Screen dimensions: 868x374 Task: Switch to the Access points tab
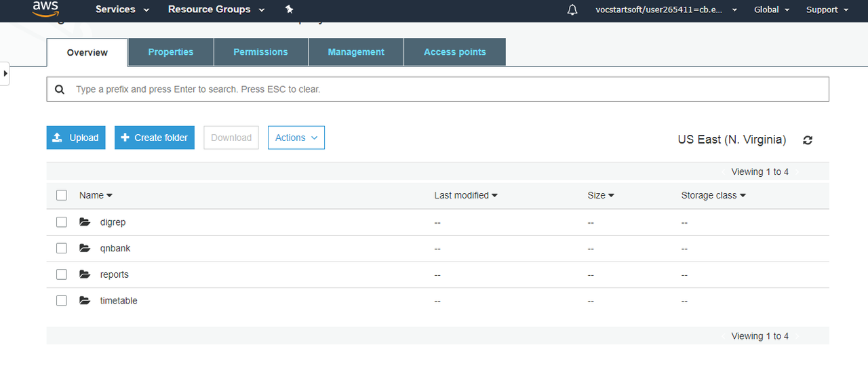455,52
